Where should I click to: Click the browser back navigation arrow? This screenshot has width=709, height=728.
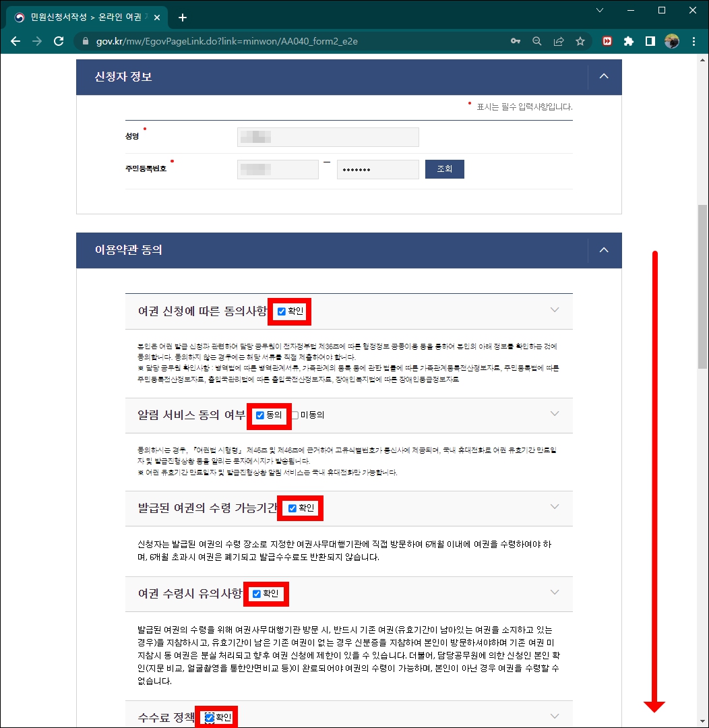16,41
